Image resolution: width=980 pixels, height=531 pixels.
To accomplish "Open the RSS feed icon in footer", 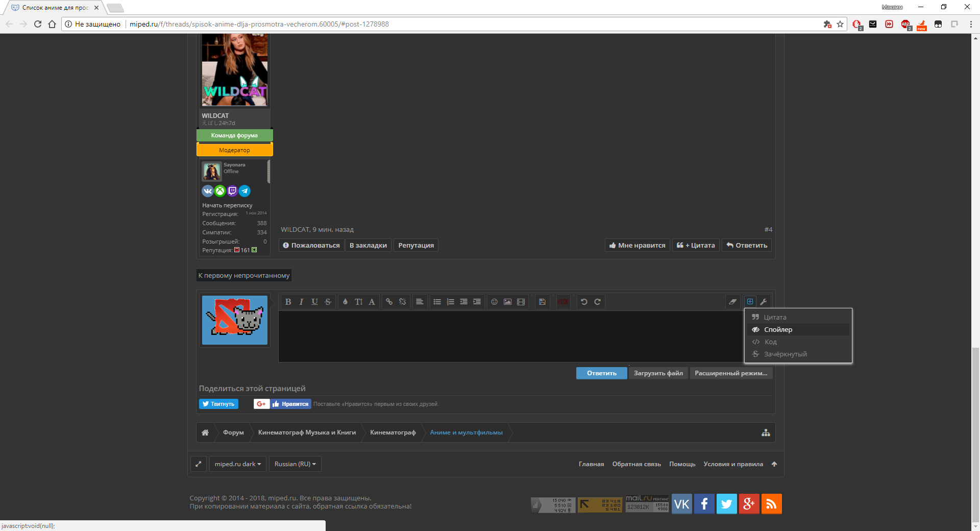I will pyautogui.click(x=771, y=504).
